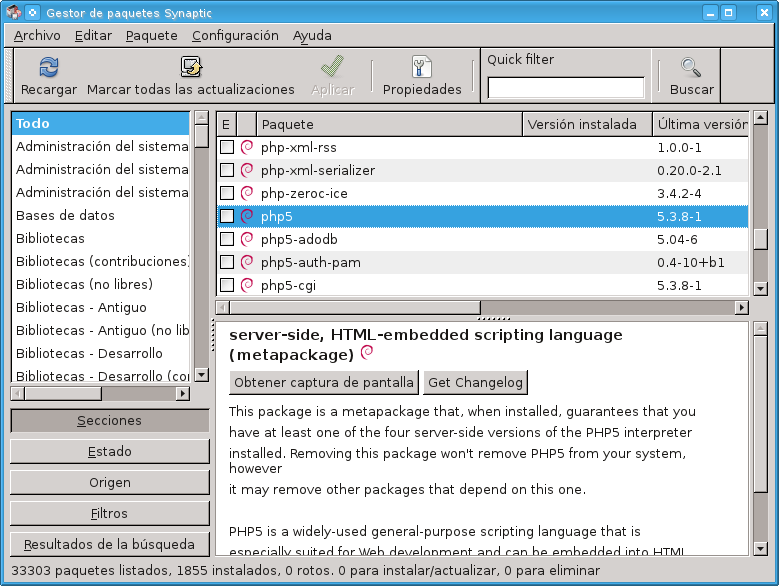Mark the php-zeroc-ice checkbox
The image size is (779, 586).
click(x=227, y=193)
